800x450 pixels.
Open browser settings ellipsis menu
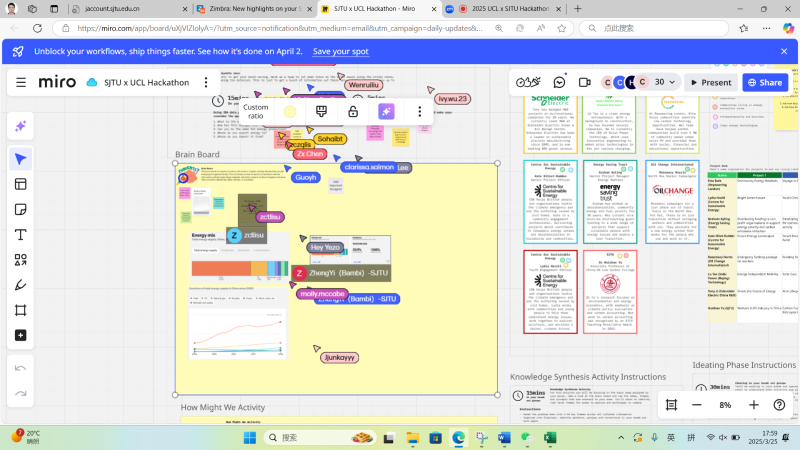click(x=766, y=29)
